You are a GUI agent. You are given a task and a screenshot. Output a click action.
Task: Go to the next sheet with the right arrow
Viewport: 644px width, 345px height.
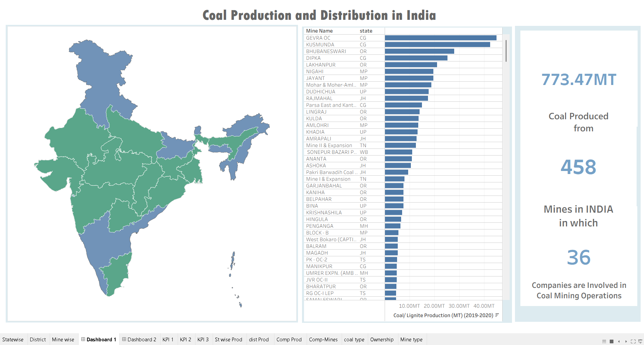click(x=626, y=341)
